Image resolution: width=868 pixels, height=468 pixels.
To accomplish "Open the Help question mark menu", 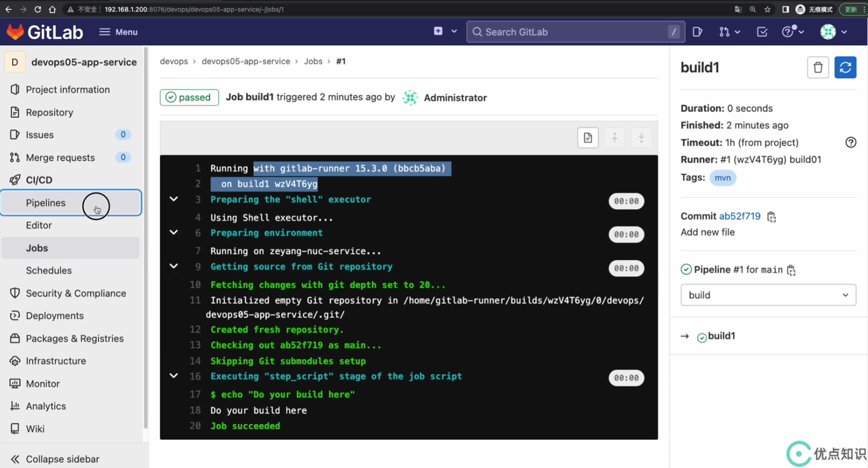I will [x=793, y=32].
